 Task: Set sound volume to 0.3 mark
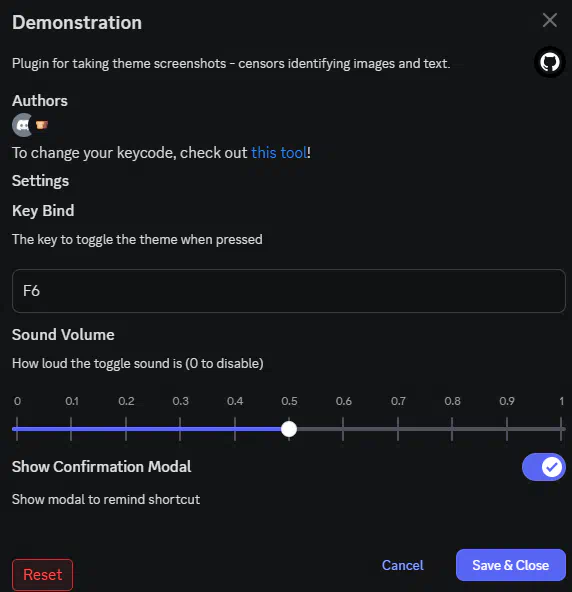[180, 429]
